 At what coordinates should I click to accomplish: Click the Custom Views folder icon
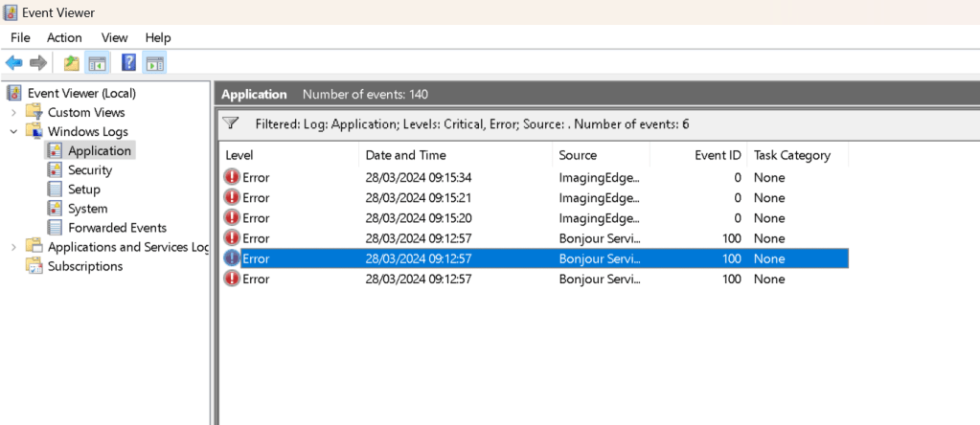(34, 112)
